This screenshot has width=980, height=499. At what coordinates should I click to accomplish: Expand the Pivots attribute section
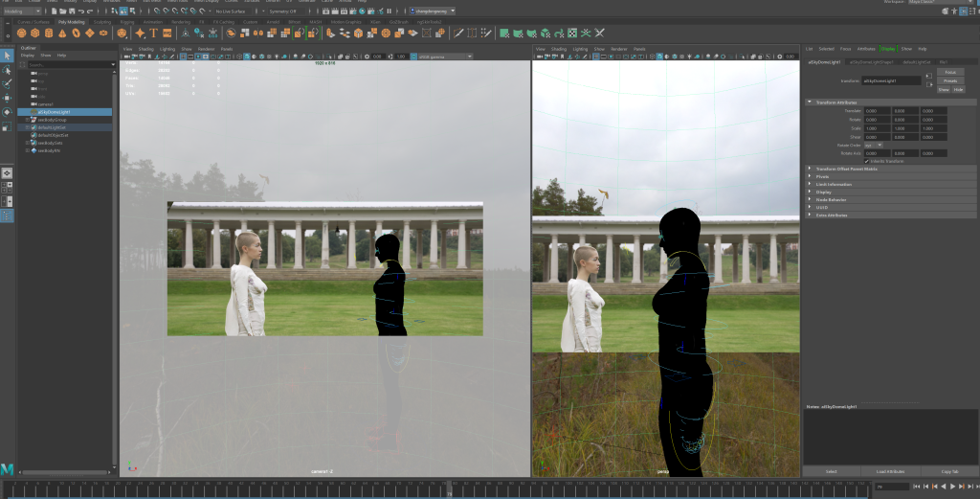point(809,176)
